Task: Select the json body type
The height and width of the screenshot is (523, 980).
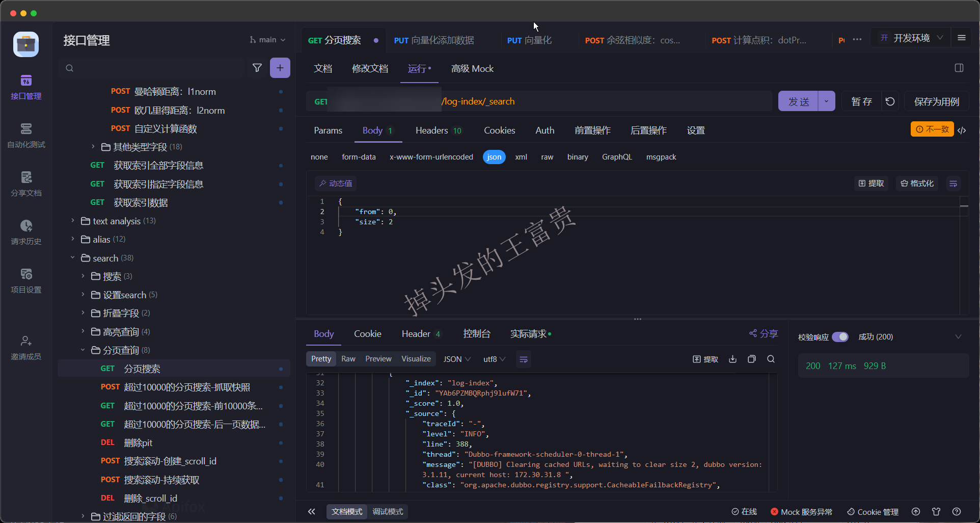Action: (494, 157)
